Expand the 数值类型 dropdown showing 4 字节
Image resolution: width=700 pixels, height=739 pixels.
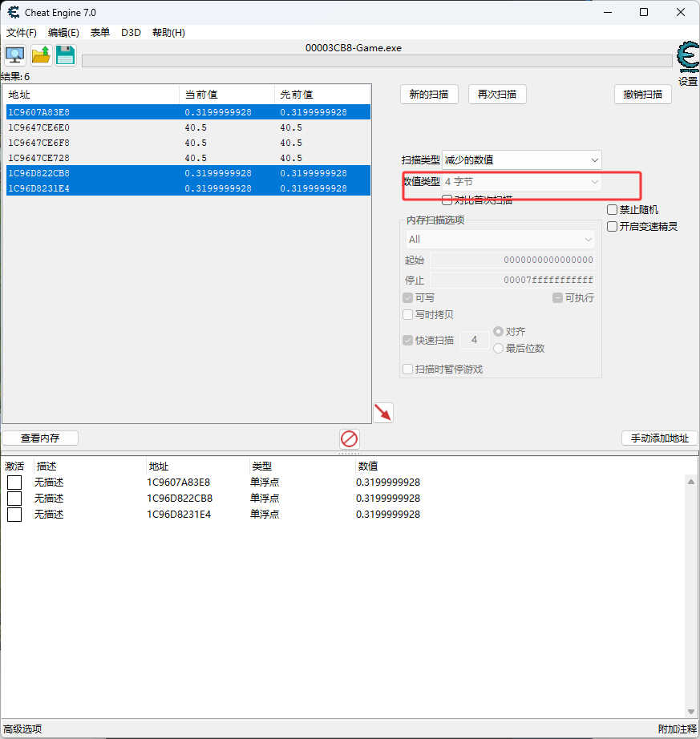pyautogui.click(x=522, y=182)
